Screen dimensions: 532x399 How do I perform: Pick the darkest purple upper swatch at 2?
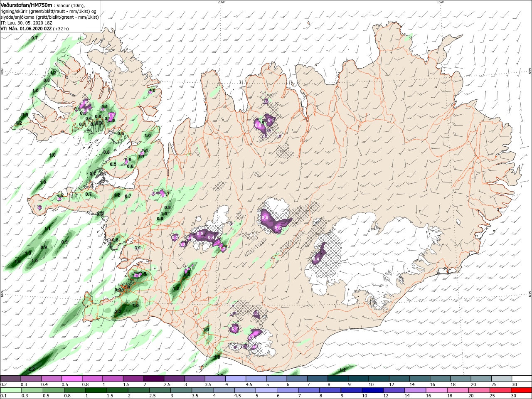pos(154,379)
